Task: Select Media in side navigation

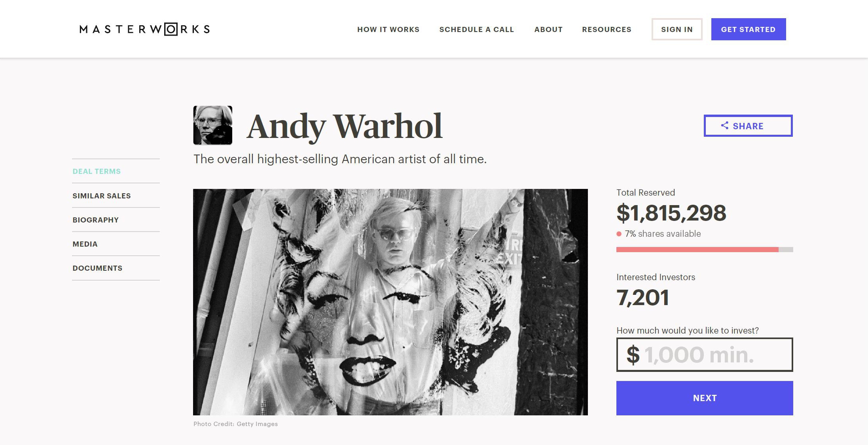Action: 85,244
